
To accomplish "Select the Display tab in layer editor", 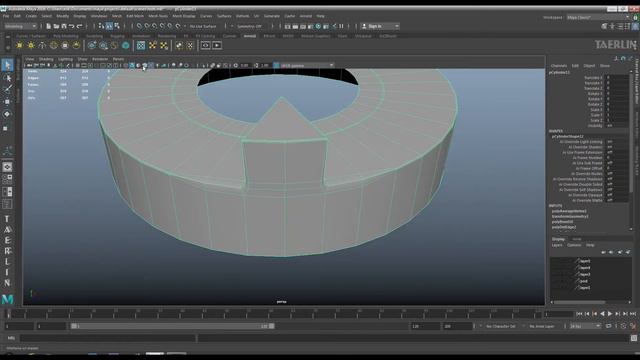I will coord(558,239).
